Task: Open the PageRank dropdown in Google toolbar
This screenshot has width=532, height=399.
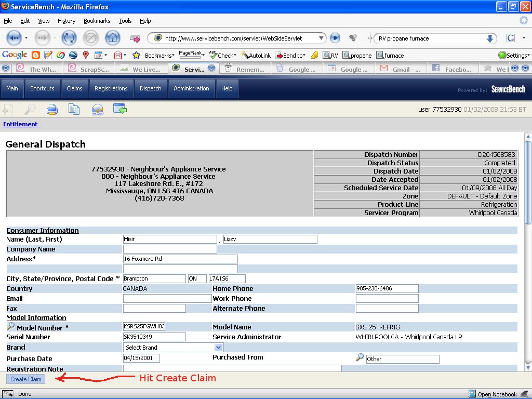Action: point(192,54)
